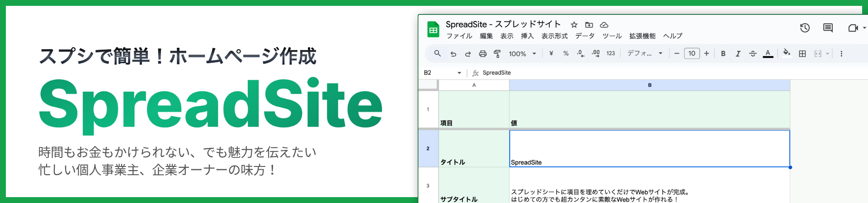Open the text color picker

point(768,54)
